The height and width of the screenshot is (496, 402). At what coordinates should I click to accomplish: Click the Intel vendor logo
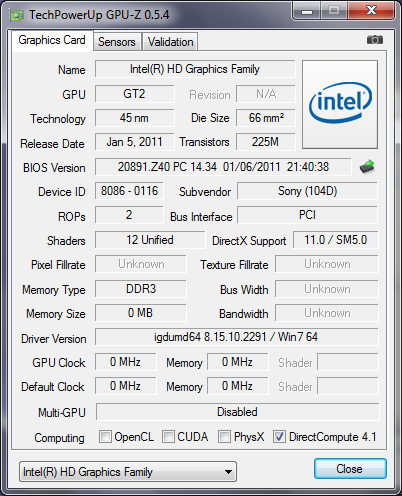point(340,104)
